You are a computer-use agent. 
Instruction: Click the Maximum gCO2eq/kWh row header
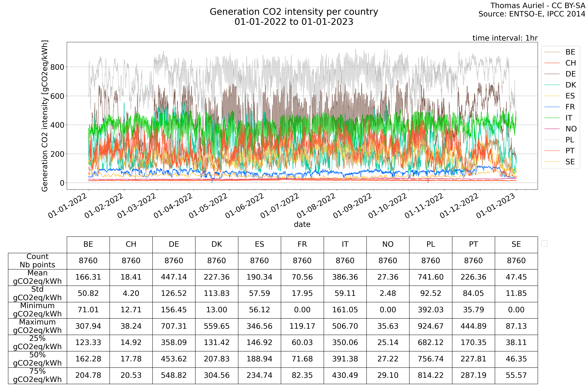(x=37, y=326)
